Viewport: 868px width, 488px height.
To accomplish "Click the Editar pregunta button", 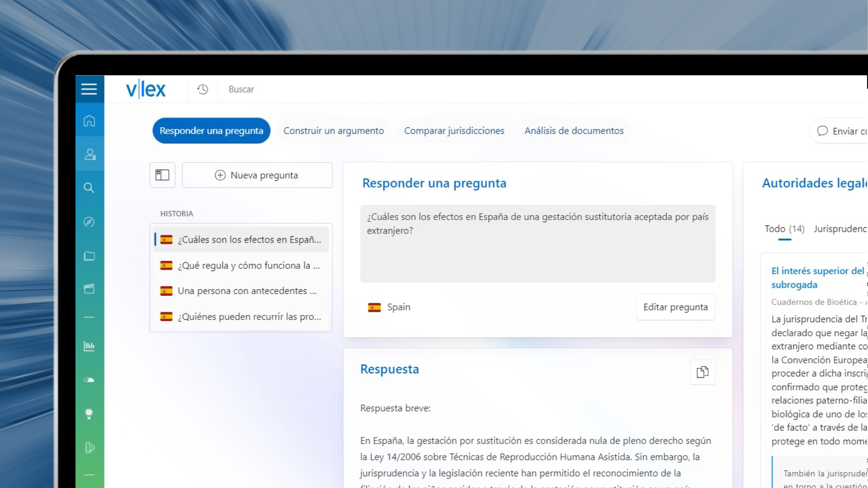I will pyautogui.click(x=675, y=307).
